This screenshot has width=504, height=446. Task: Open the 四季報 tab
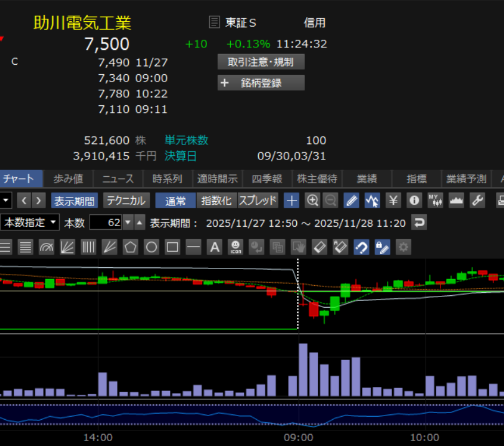click(x=267, y=179)
